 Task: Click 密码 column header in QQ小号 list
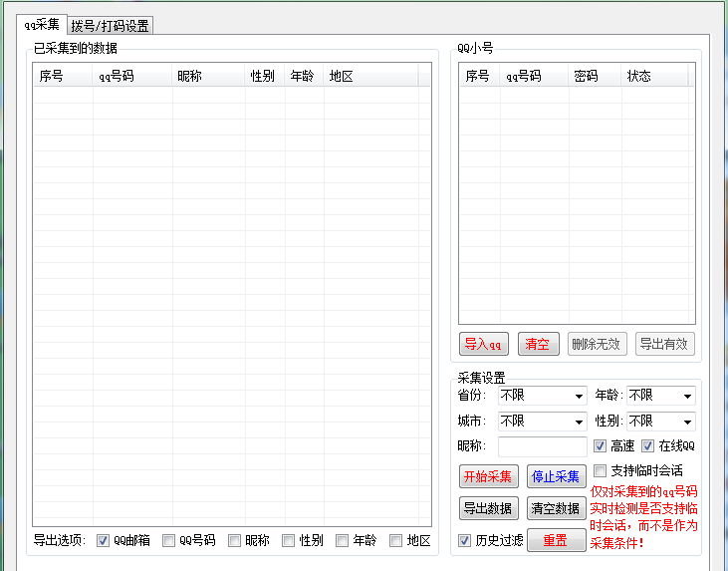(596, 76)
